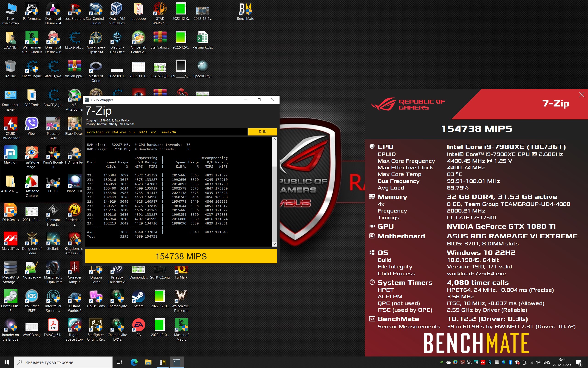Open the Recycle Bin (Кошче) icon

coord(10,69)
